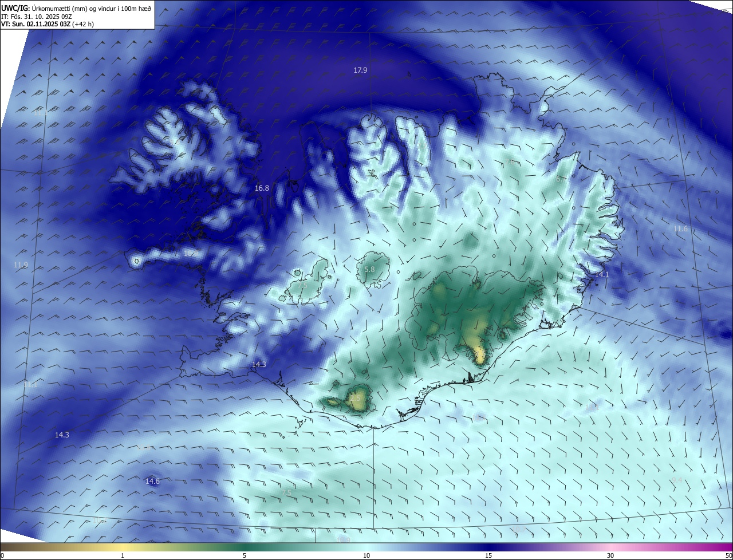733x560 pixels.
Task: Click the 14.1 label by the east coast
Action: 602,275
